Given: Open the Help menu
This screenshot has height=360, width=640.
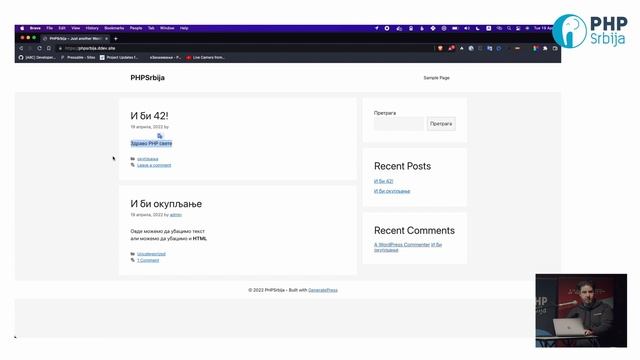Looking at the screenshot, I should click(184, 28).
